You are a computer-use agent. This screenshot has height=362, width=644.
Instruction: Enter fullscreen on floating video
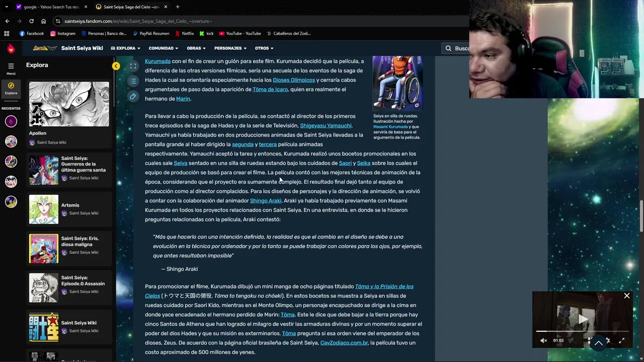click(x=622, y=340)
